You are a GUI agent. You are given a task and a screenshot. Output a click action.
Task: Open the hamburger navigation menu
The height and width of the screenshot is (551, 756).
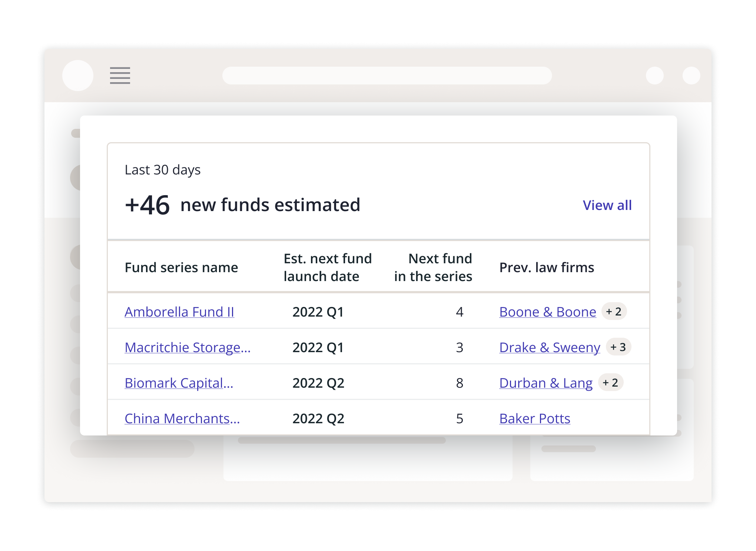[x=119, y=76]
